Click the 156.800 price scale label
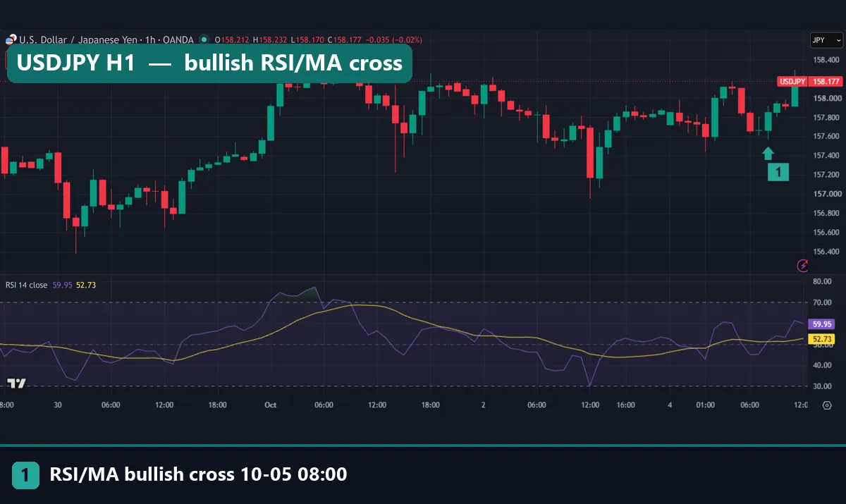Screen dimensions: 846x504 826,213
